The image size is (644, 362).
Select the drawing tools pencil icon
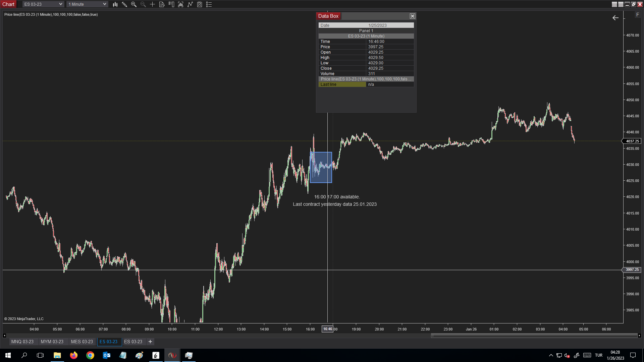(x=124, y=4)
